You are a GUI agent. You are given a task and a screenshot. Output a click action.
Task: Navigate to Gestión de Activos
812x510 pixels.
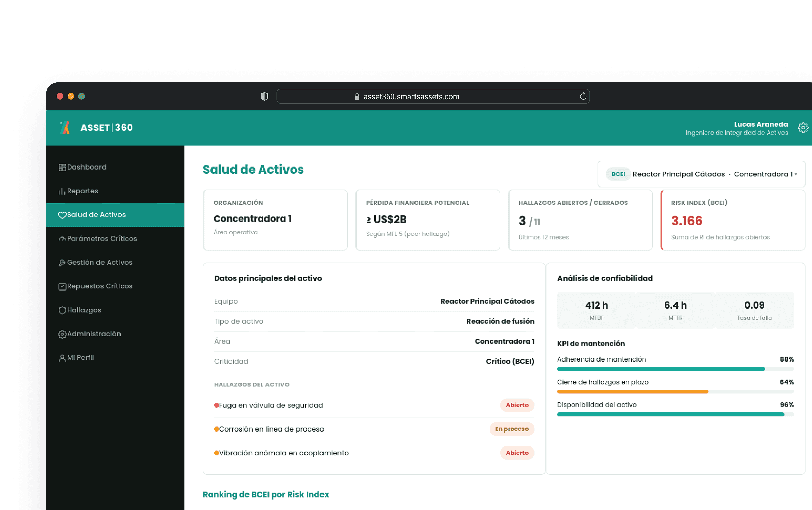[115, 262]
